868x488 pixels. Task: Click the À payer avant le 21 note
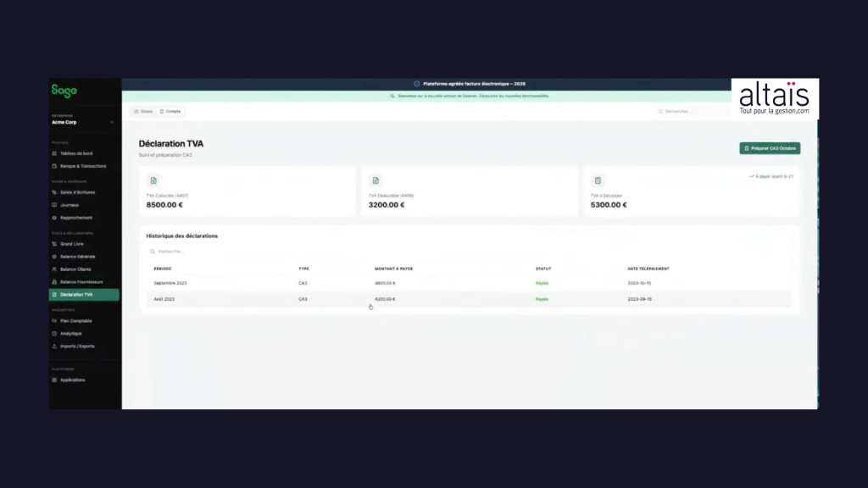click(x=771, y=176)
